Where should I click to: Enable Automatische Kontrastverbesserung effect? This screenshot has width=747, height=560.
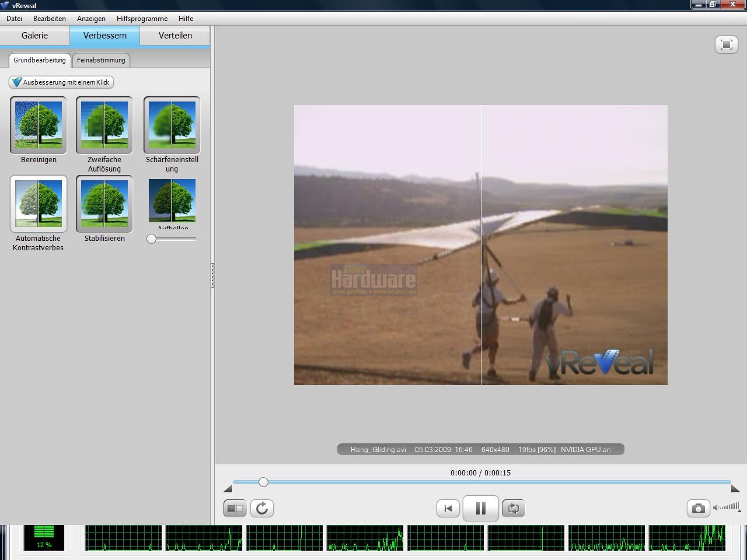[39, 204]
